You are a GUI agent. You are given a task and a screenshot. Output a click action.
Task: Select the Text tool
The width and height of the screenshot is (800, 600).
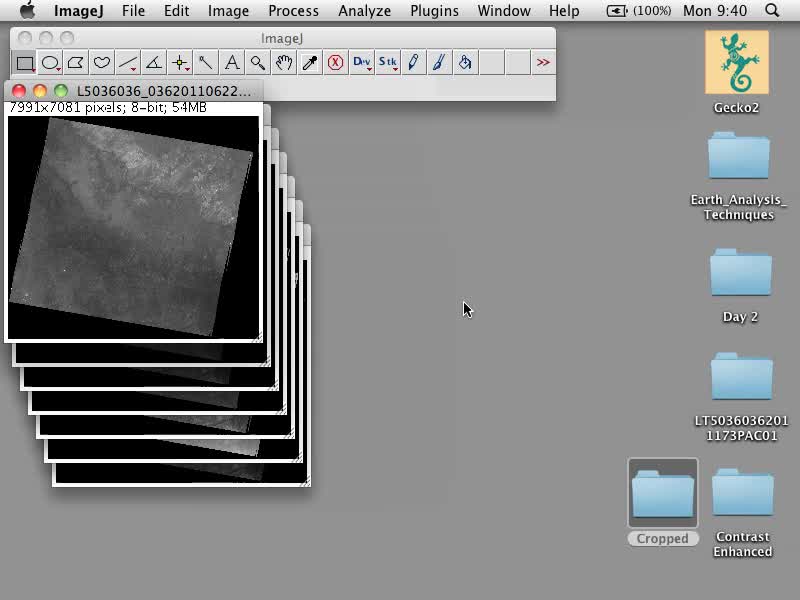pos(232,63)
